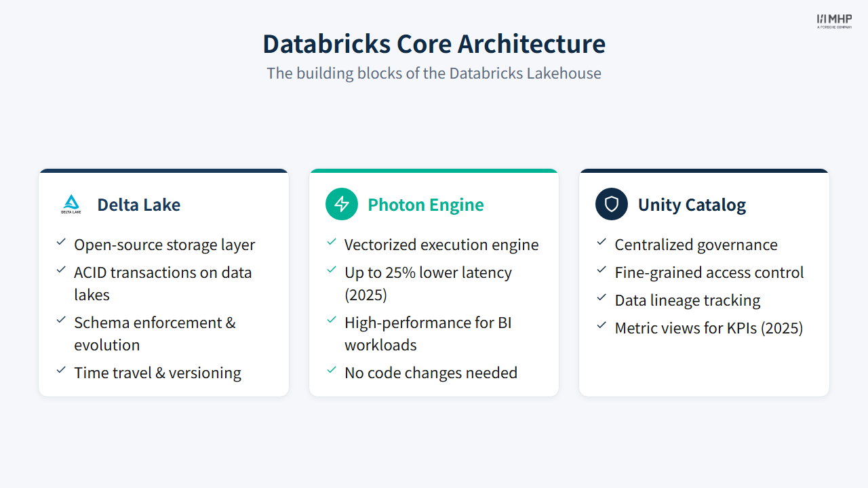Select text Data lineage tracking

click(688, 300)
